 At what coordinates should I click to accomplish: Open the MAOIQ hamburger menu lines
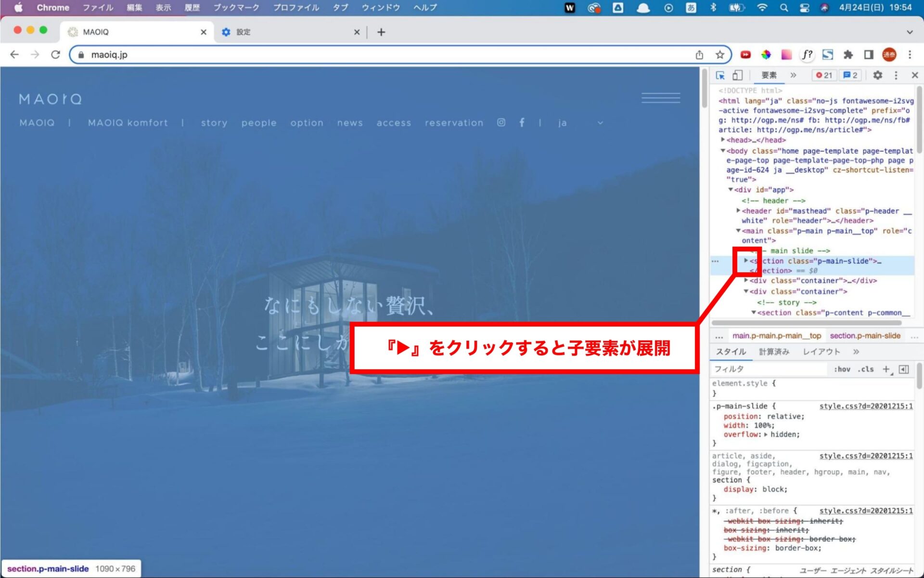(661, 98)
